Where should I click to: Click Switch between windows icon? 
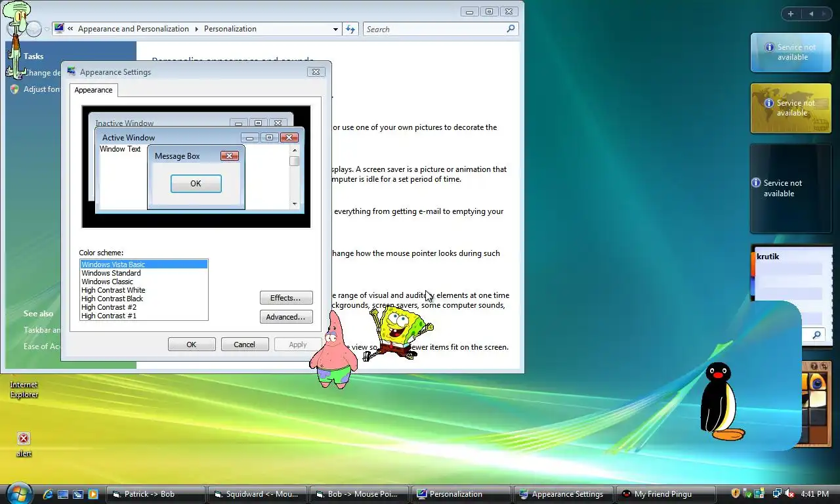(78, 494)
